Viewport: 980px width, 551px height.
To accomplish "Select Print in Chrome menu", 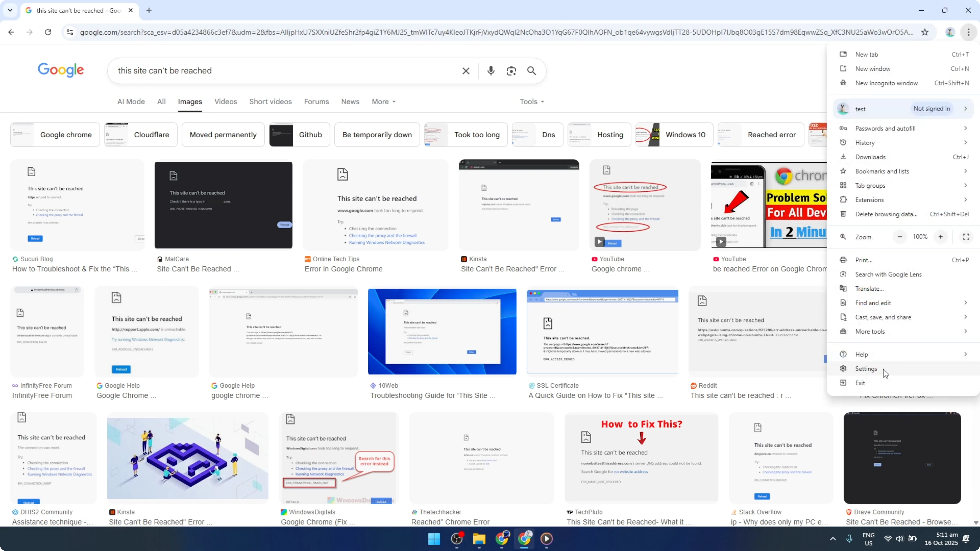I will click(x=904, y=260).
